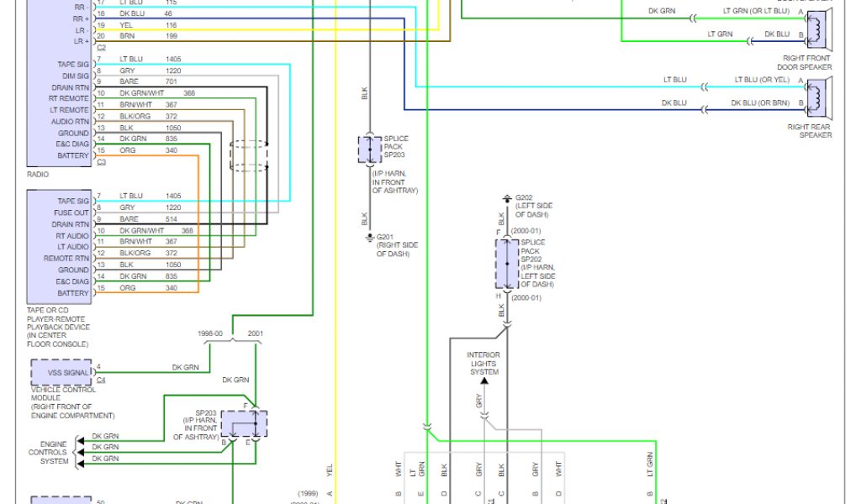Click the VSS SIGNAL module box
Screen dimensions: 861x504
pyautogui.click(x=61, y=372)
